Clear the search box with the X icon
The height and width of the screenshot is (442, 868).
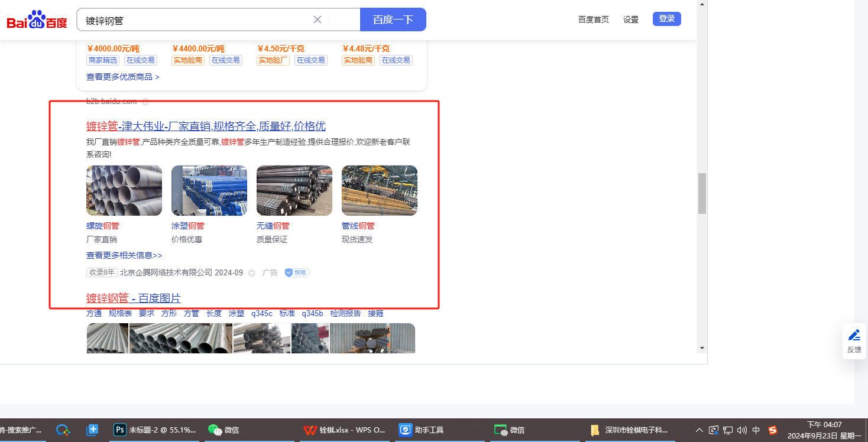[318, 19]
